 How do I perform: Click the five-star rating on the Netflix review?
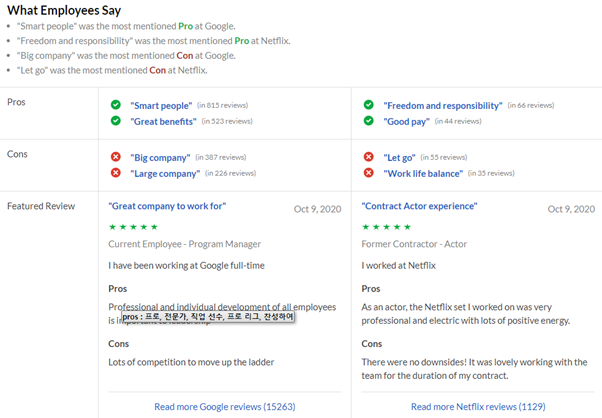pos(386,227)
